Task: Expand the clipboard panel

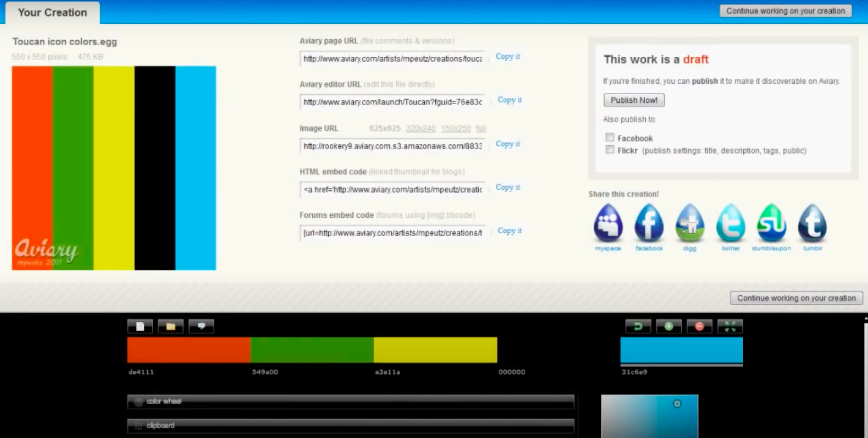Action: tap(351, 426)
